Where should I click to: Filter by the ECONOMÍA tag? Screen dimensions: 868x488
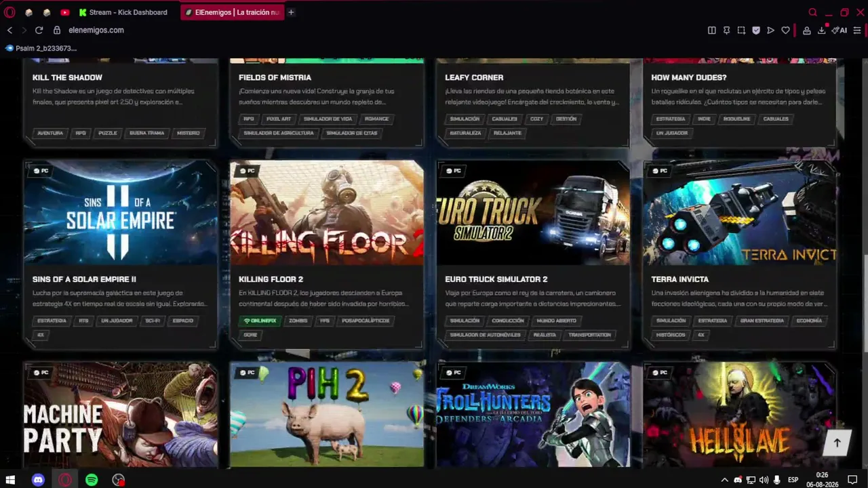pyautogui.click(x=809, y=321)
